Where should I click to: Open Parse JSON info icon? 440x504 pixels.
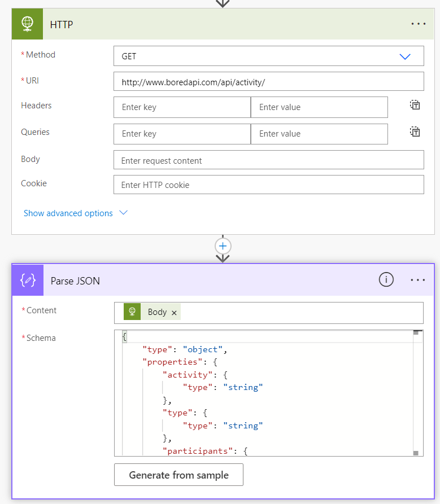(386, 279)
